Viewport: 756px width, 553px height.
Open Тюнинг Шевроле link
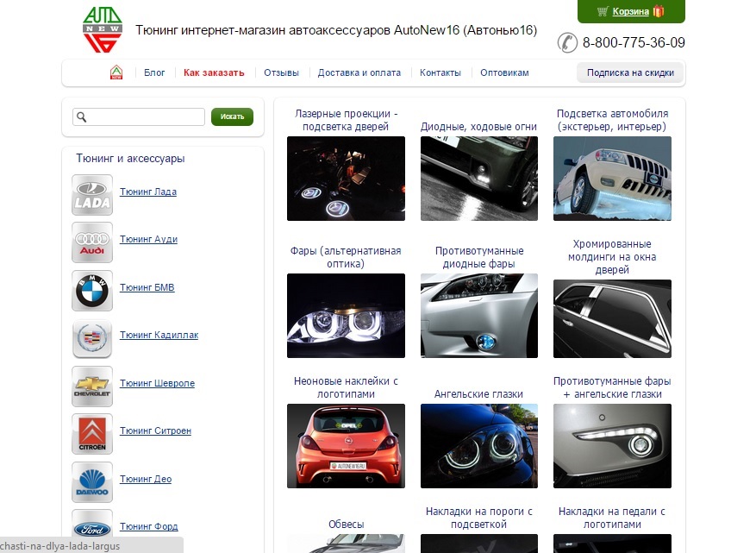pyautogui.click(x=157, y=383)
